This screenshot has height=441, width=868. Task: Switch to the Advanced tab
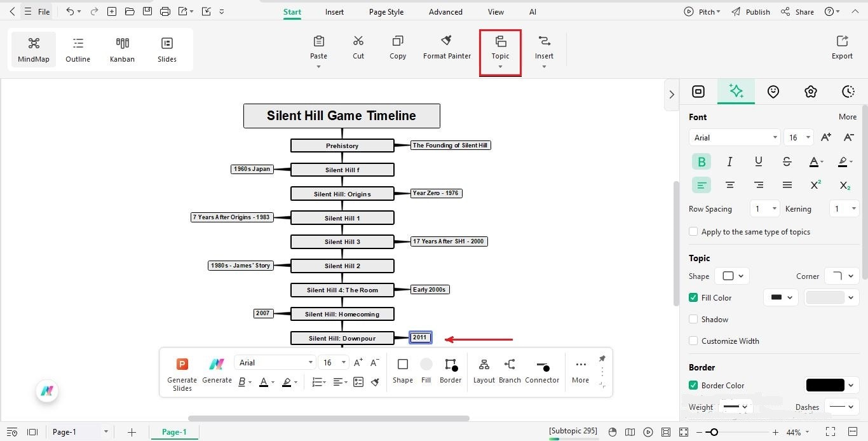[445, 12]
